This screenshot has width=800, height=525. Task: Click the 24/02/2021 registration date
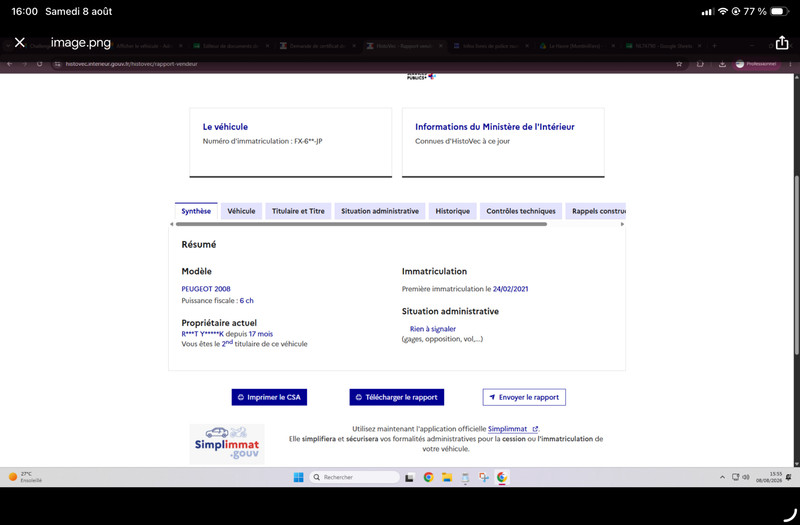510,289
